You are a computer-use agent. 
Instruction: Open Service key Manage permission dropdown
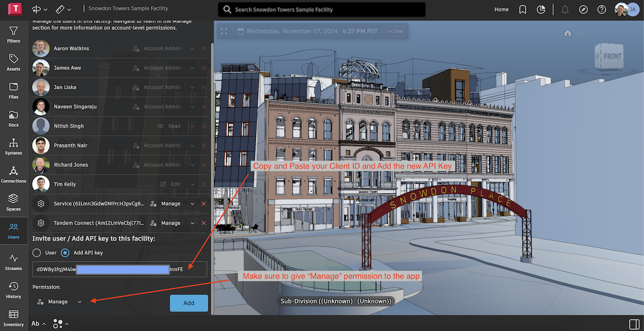tap(192, 204)
